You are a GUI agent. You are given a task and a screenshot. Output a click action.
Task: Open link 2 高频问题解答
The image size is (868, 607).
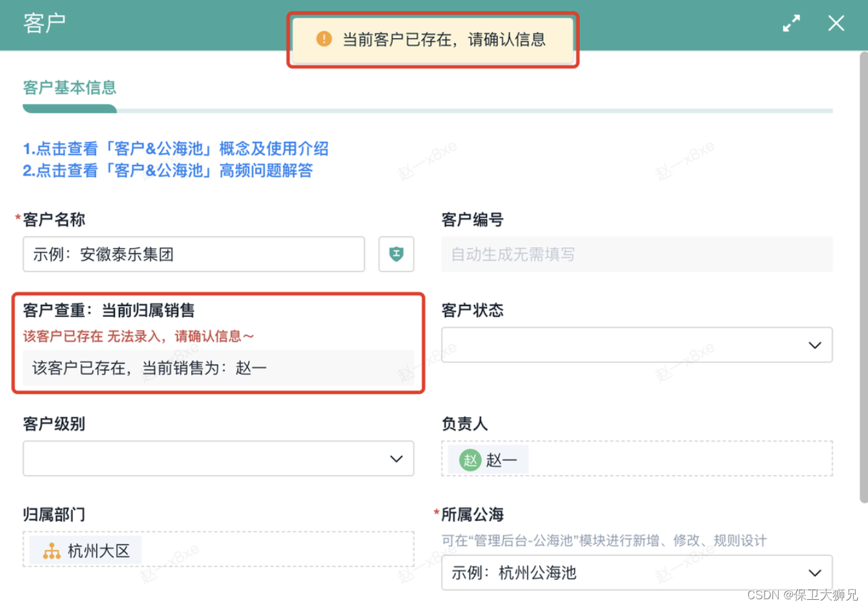168,170
